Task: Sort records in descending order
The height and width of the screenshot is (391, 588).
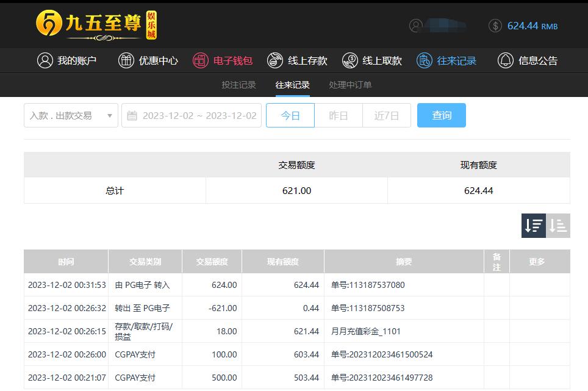Action: coord(534,226)
